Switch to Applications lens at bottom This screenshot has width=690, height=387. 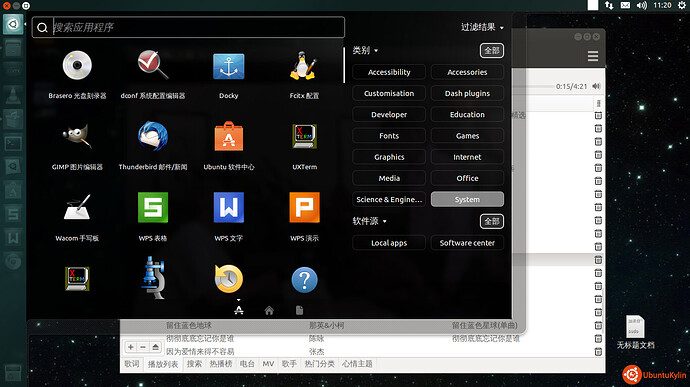pyautogui.click(x=239, y=310)
